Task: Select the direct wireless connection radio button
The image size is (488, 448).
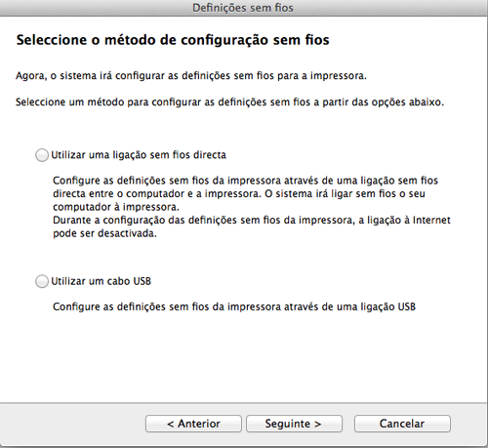Action: [x=42, y=155]
